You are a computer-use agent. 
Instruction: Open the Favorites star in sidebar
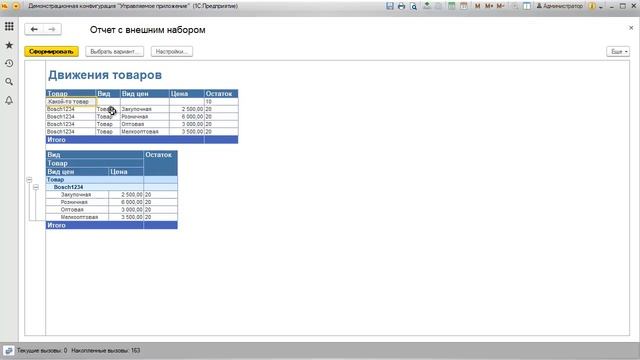[9, 45]
